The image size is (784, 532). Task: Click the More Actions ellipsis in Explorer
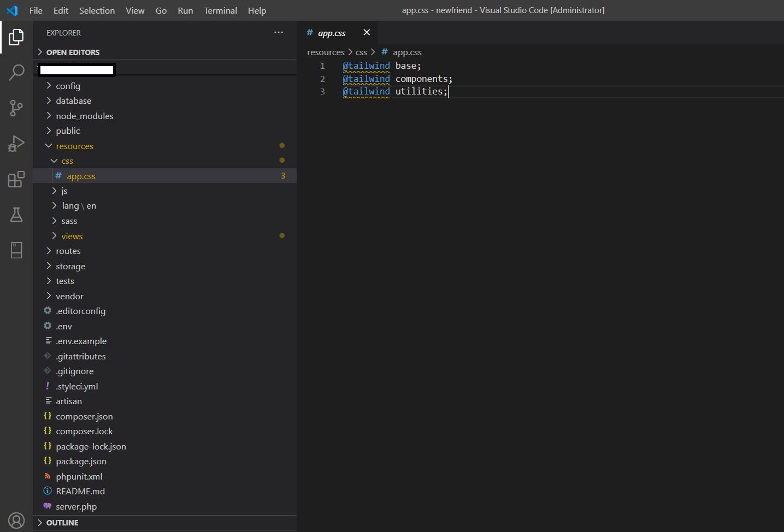click(279, 33)
